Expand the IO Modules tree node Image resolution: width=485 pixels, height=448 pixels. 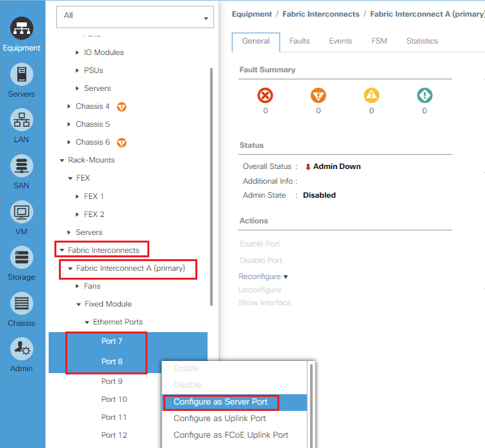pos(77,52)
